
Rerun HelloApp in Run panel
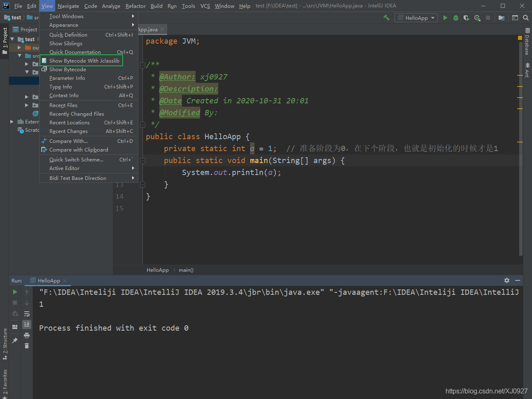pos(15,292)
